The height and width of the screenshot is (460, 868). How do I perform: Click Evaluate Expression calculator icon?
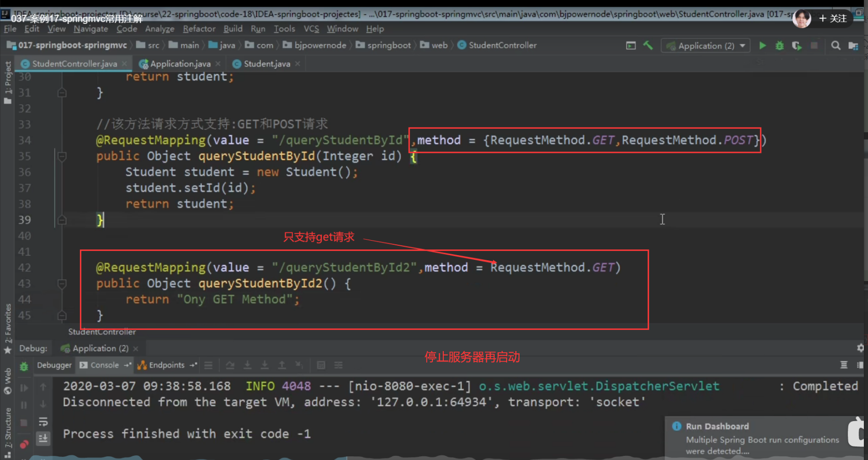click(321, 366)
